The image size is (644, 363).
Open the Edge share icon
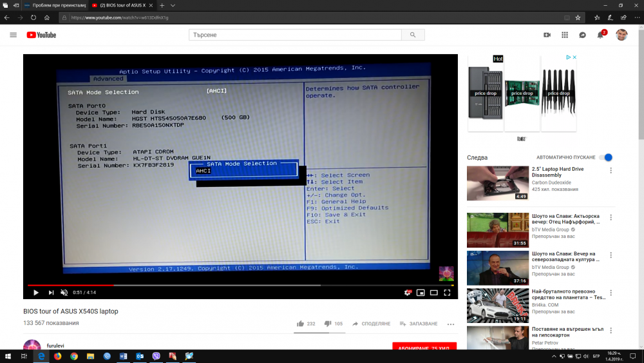click(x=623, y=17)
